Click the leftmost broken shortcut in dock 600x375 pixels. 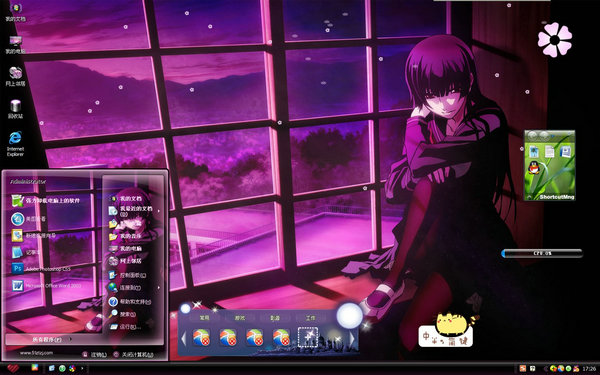pyautogui.click(x=201, y=338)
